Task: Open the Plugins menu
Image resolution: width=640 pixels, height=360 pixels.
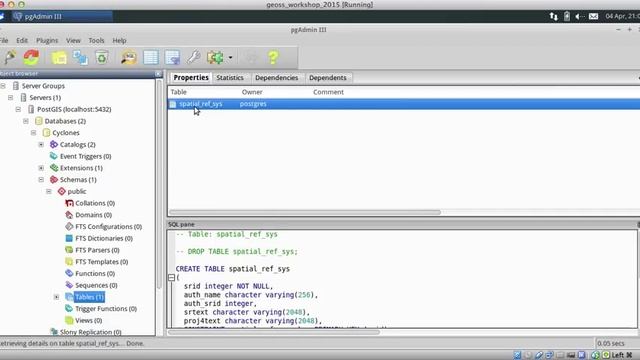Action: click(47, 40)
